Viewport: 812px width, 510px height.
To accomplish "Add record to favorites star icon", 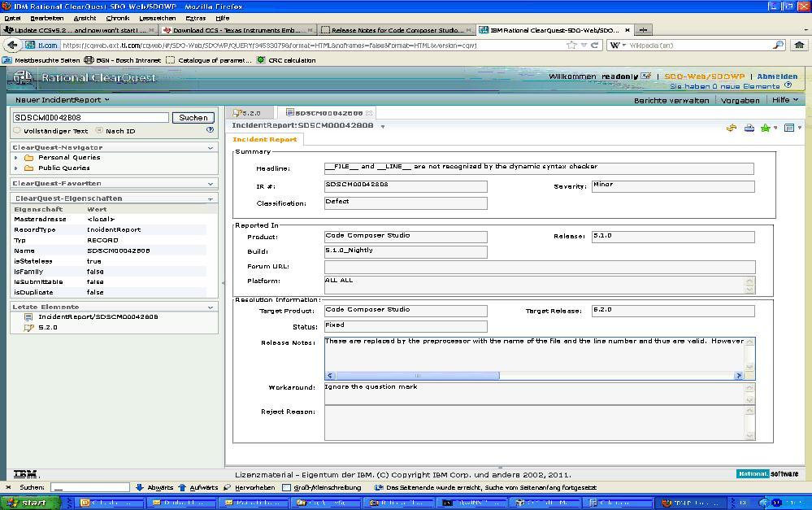I will [x=765, y=128].
